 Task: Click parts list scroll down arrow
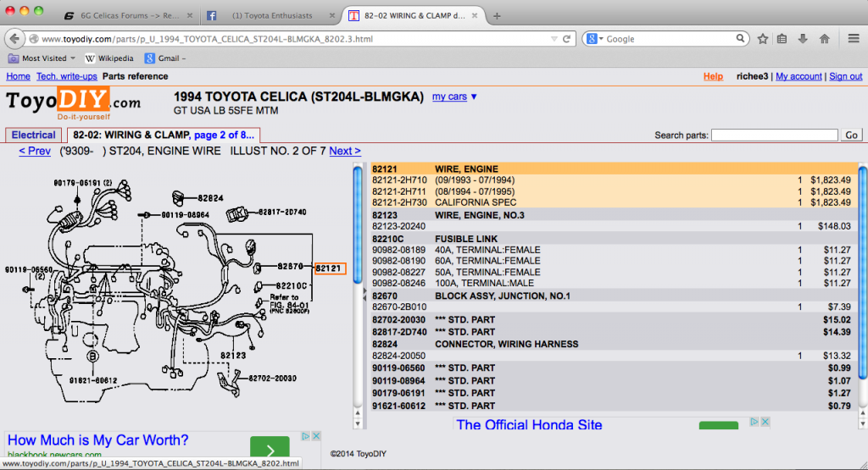[863, 423]
